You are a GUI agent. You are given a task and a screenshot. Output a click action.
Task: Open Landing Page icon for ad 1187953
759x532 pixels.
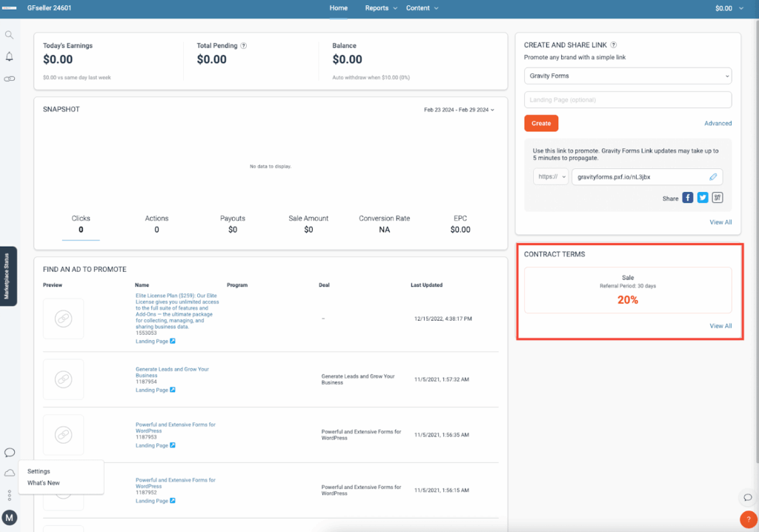173,445
